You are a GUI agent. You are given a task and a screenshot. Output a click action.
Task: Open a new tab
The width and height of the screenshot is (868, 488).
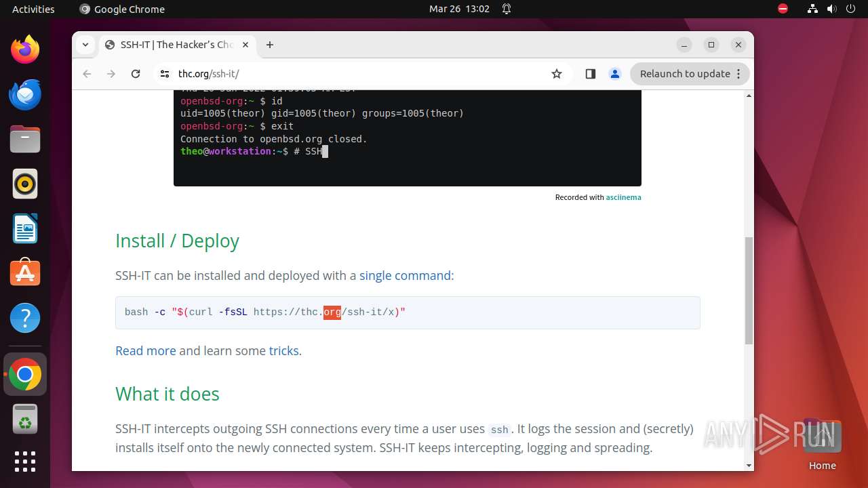[x=270, y=45]
